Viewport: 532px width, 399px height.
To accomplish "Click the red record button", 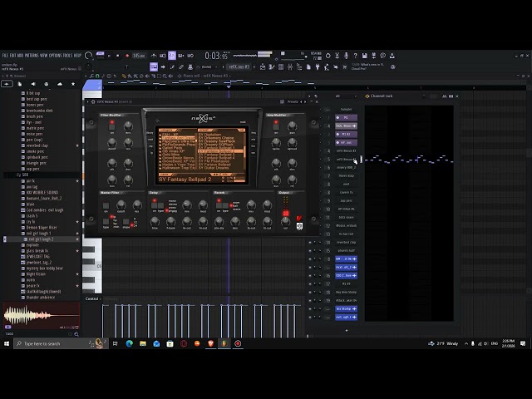I will tap(127, 56).
